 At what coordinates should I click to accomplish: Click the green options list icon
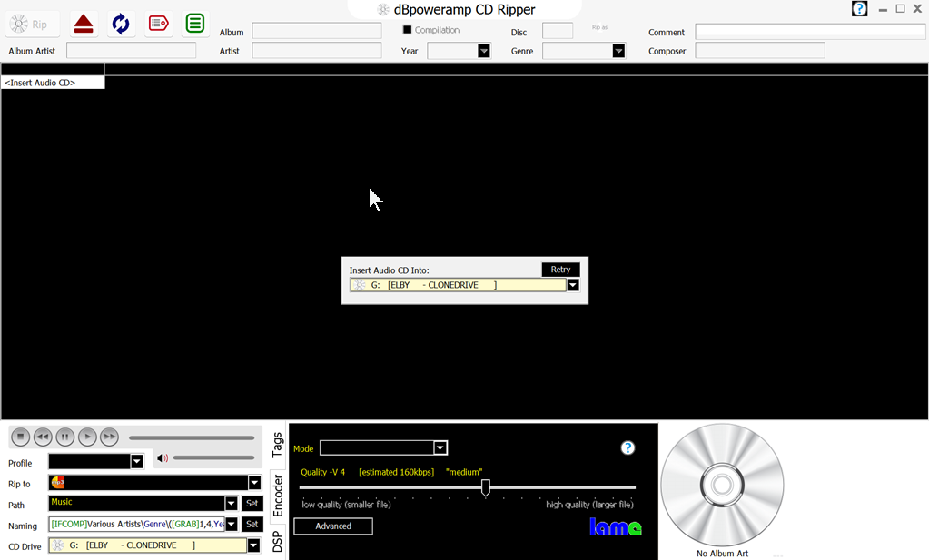coord(194,25)
